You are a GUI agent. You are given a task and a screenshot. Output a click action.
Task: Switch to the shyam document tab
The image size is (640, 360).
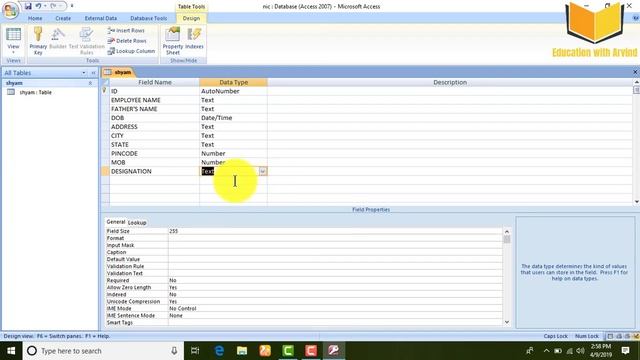[118, 72]
